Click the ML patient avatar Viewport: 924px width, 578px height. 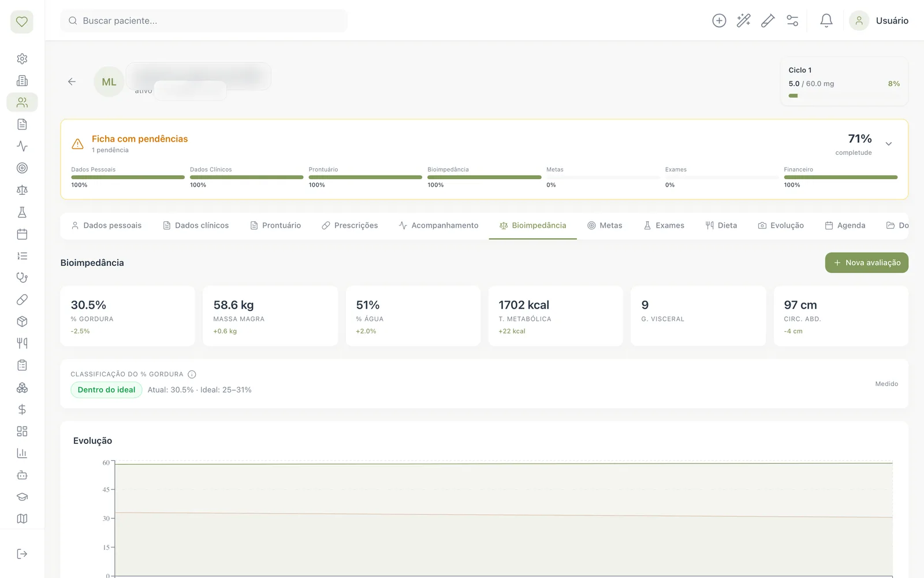tap(109, 82)
